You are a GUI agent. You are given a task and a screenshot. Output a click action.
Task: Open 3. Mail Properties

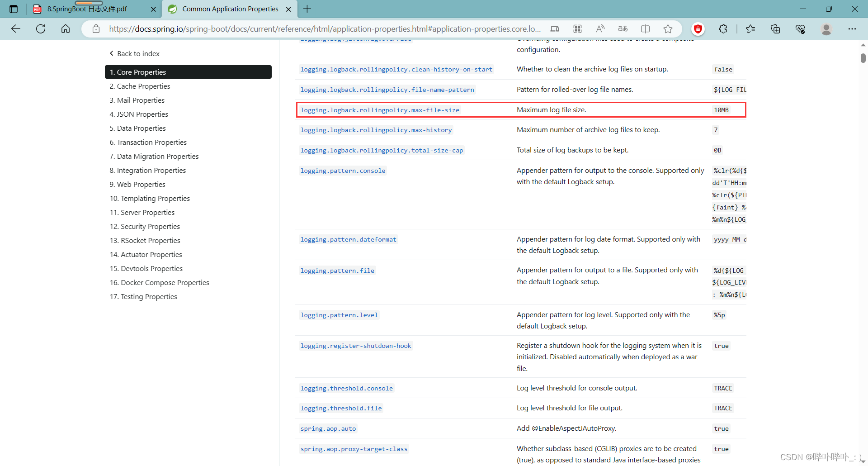pyautogui.click(x=137, y=100)
